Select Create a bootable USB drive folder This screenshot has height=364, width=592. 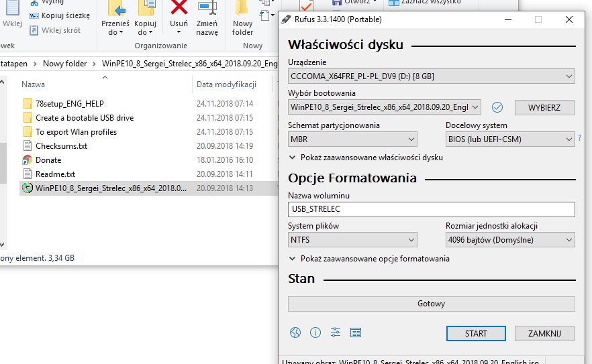[85, 118]
